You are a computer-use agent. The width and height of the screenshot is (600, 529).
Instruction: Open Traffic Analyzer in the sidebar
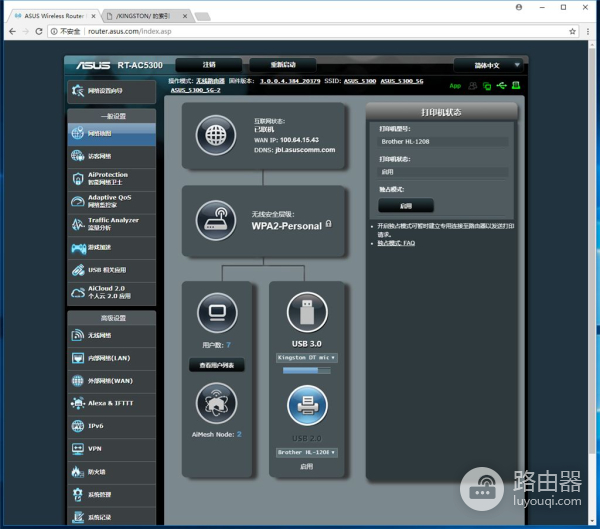112,223
